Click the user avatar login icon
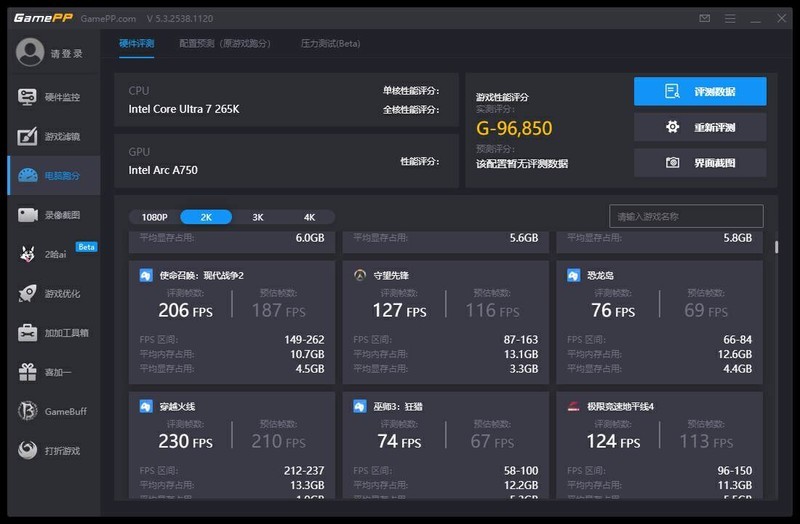The width and height of the screenshot is (800, 524). 30,52
